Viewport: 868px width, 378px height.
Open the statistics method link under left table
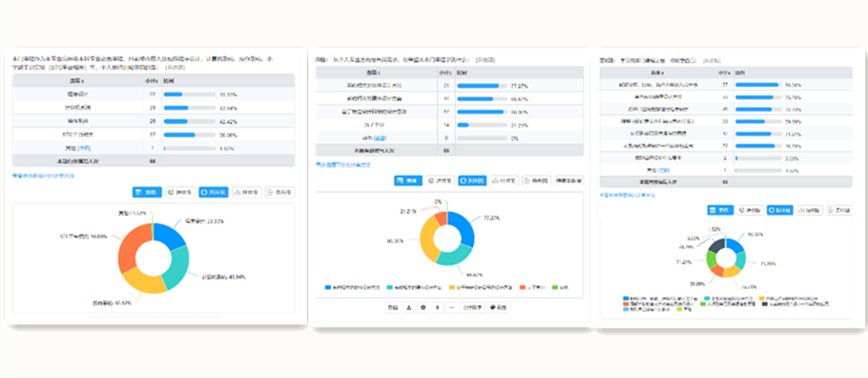pyautogui.click(x=43, y=176)
